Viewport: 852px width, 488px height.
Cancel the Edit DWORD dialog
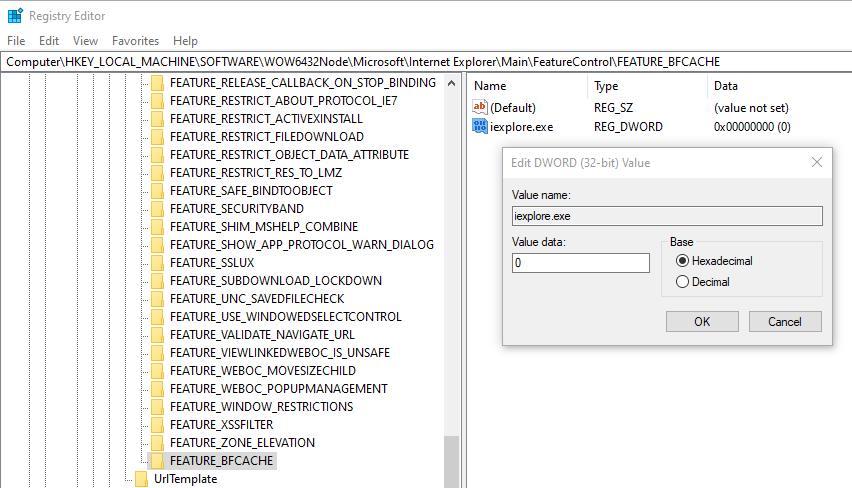pyautogui.click(x=783, y=322)
